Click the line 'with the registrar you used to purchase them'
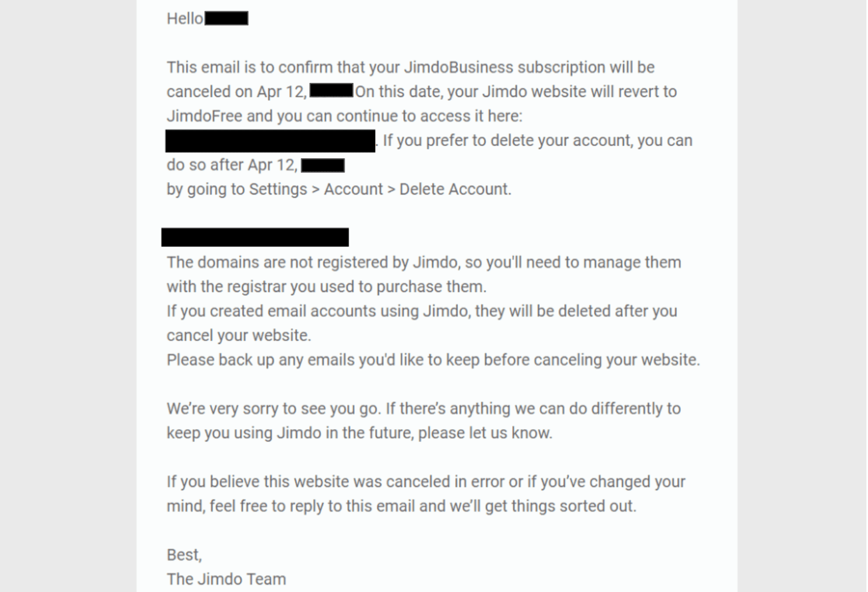This screenshot has width=868, height=592. (327, 287)
